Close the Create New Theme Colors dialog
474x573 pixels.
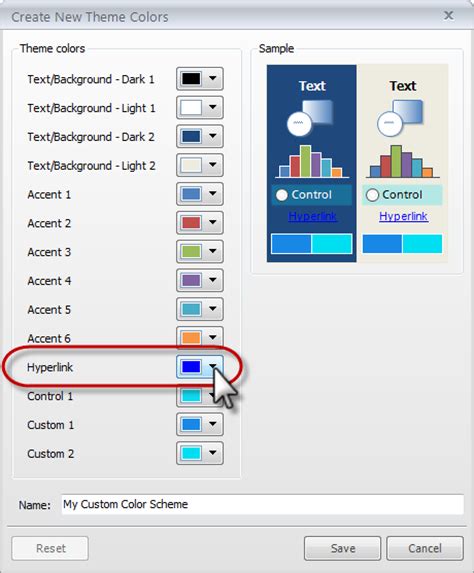pos(448,15)
